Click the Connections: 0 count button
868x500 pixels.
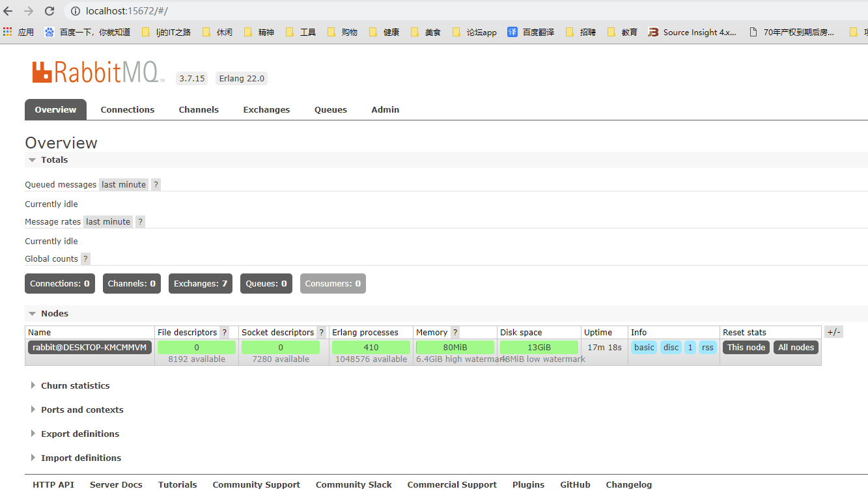click(x=60, y=284)
